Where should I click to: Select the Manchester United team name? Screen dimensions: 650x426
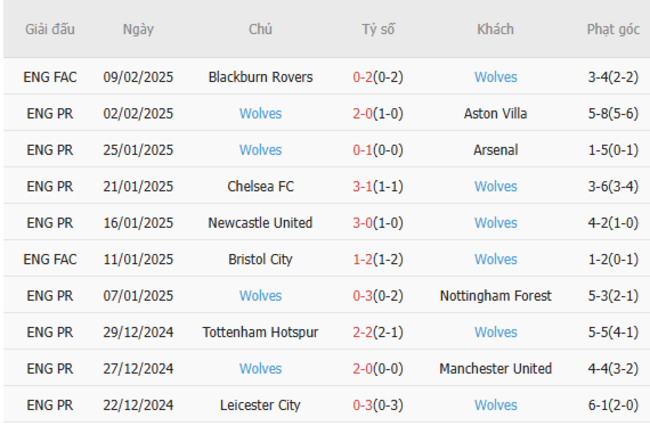[x=495, y=369]
